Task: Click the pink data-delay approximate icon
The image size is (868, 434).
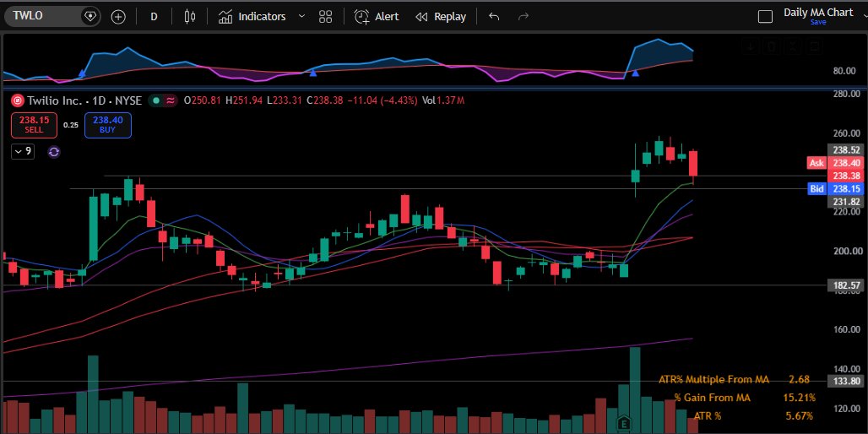Action: [171, 100]
